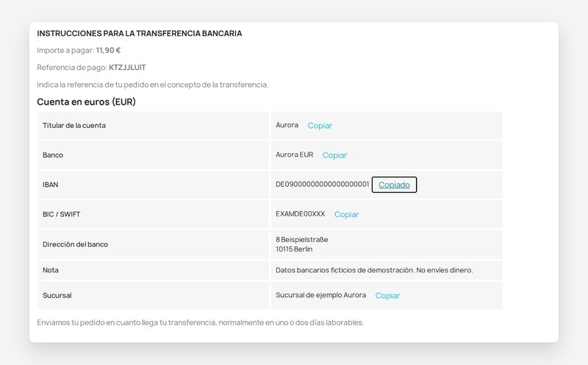Viewport: 588px width, 365px height.
Task: Click the payment reference KTZJJLUIT
Action: pyautogui.click(x=127, y=68)
